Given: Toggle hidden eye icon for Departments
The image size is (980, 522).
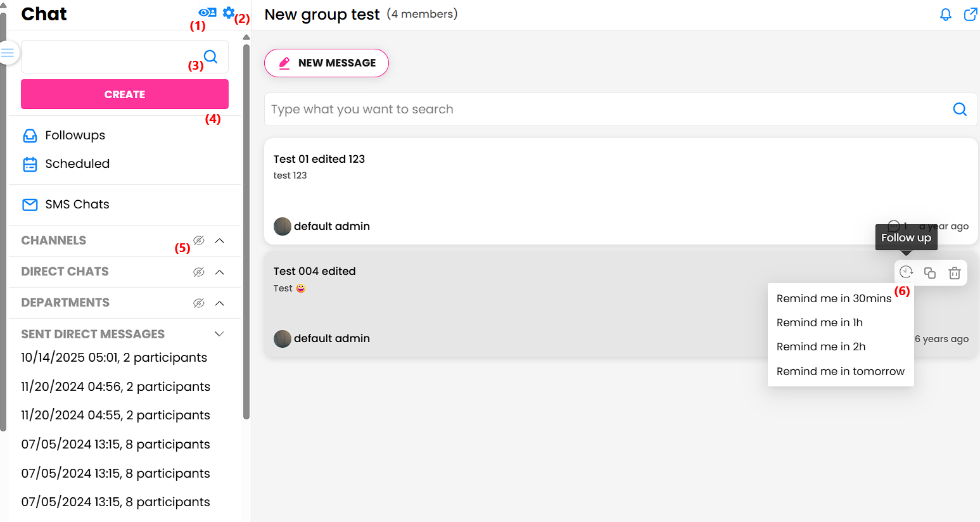Looking at the screenshot, I should 199,303.
